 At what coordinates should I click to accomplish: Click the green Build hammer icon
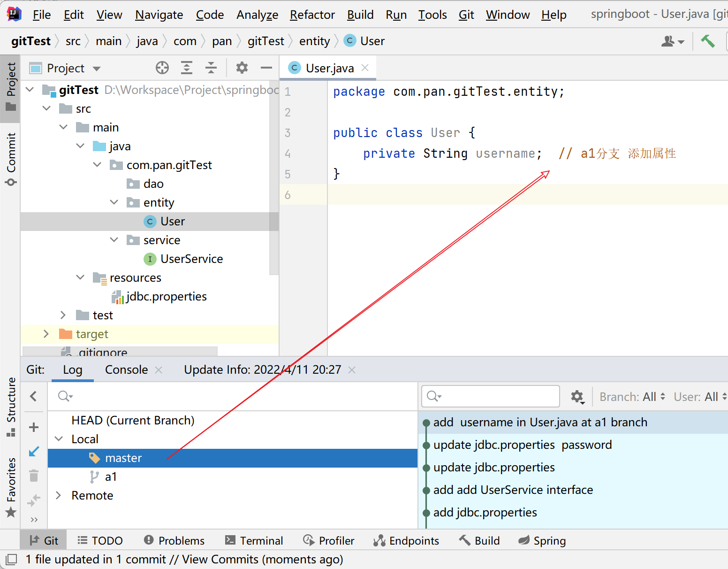pos(708,41)
